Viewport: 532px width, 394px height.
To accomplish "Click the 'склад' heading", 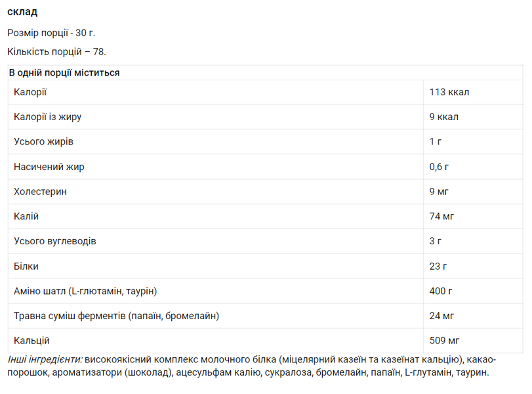I will tap(22, 12).
